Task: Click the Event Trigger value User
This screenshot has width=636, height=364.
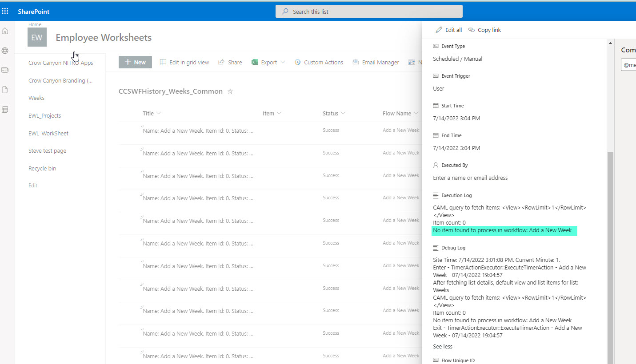Action: [x=439, y=89]
